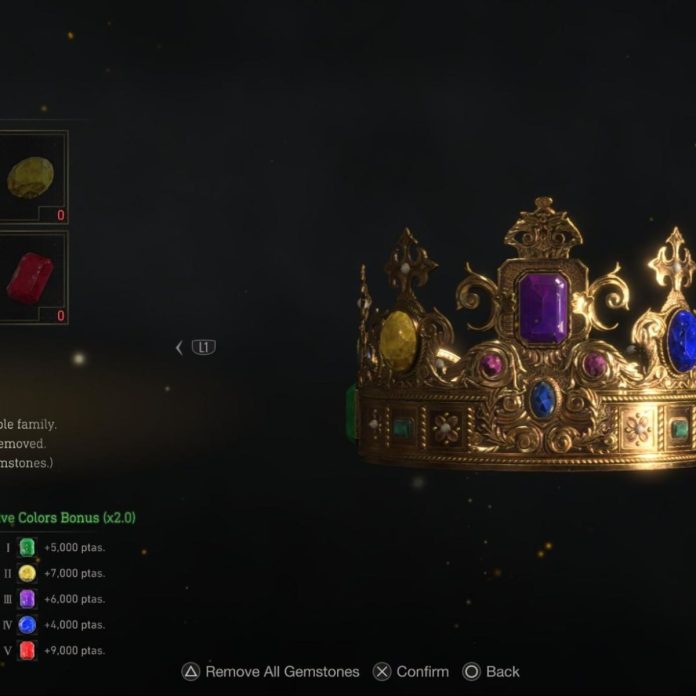Screen dimensions: 696x696
Task: Click the blue gem icon in slot IV
Action: tap(27, 625)
